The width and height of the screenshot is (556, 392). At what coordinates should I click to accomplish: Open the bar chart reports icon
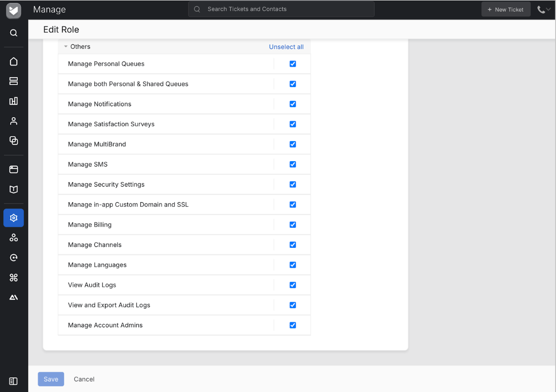pyautogui.click(x=13, y=101)
